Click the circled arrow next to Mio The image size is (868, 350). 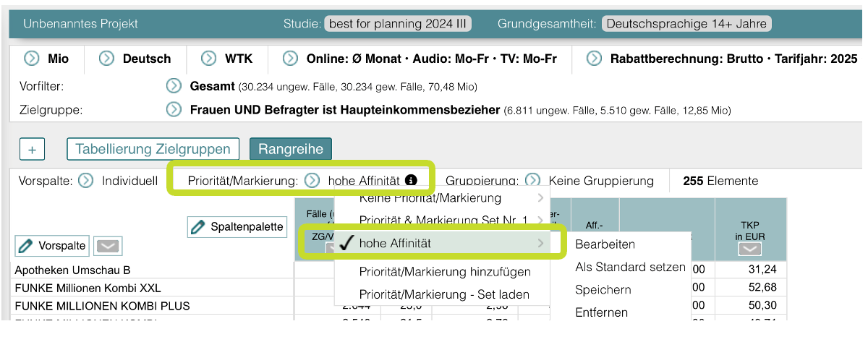coord(32,59)
